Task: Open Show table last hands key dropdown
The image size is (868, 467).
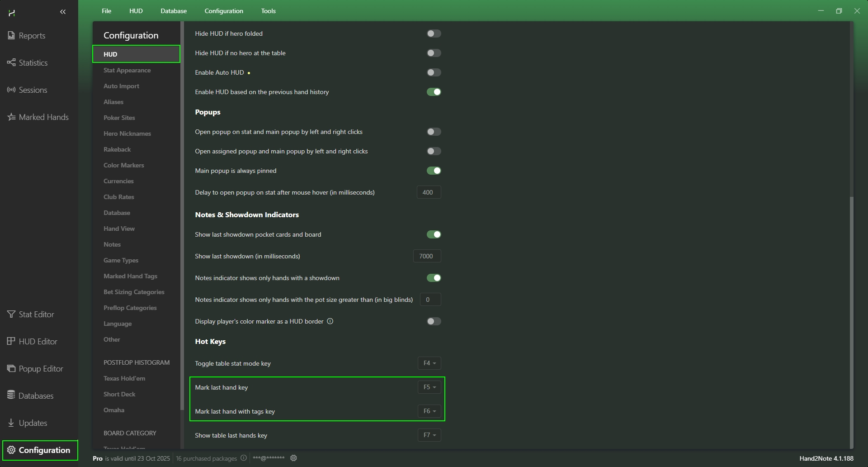Action: tap(429, 435)
